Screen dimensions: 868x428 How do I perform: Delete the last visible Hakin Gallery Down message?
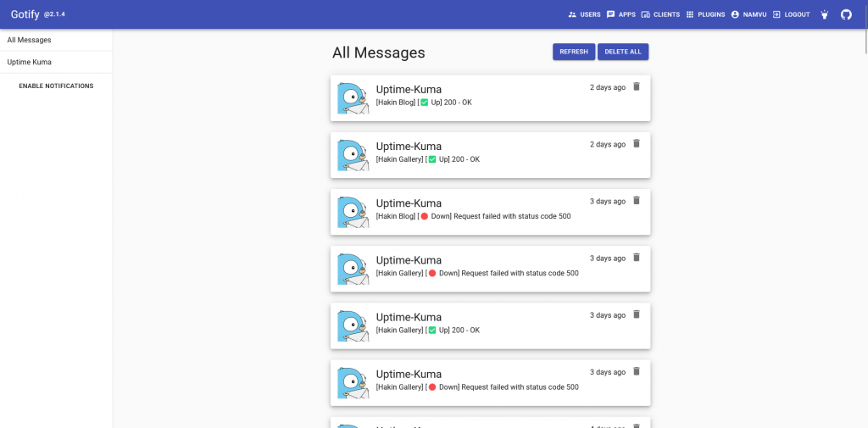(637, 371)
